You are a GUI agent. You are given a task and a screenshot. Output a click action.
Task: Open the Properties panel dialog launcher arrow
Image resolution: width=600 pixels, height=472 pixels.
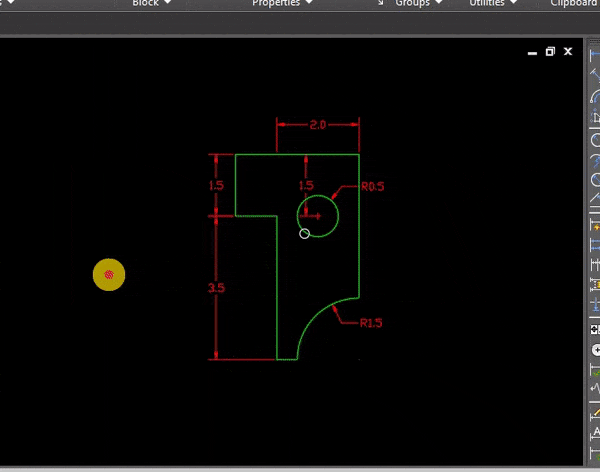click(380, 3)
